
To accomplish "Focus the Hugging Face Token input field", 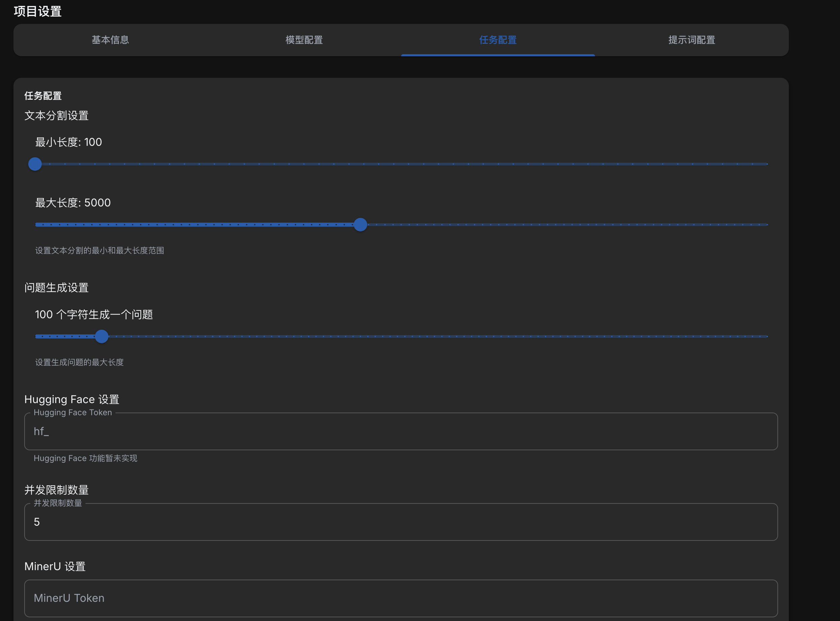I will pos(400,431).
